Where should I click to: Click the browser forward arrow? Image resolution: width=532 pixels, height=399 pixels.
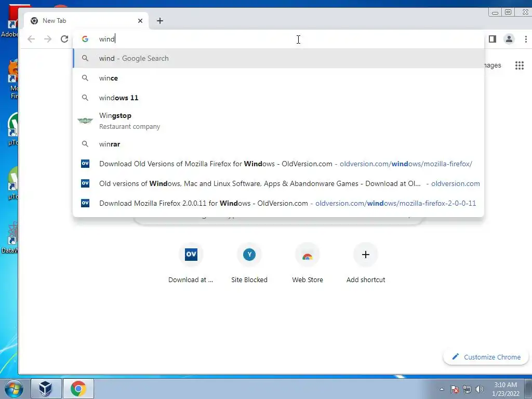(x=48, y=39)
